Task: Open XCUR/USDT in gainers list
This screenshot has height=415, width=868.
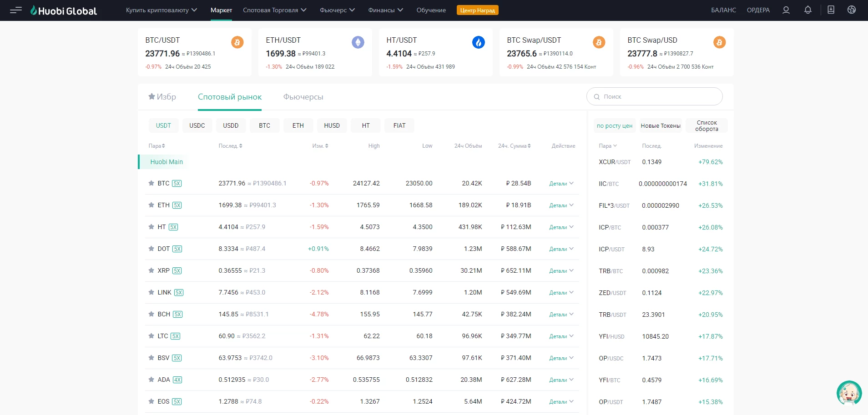Action: [x=615, y=162]
